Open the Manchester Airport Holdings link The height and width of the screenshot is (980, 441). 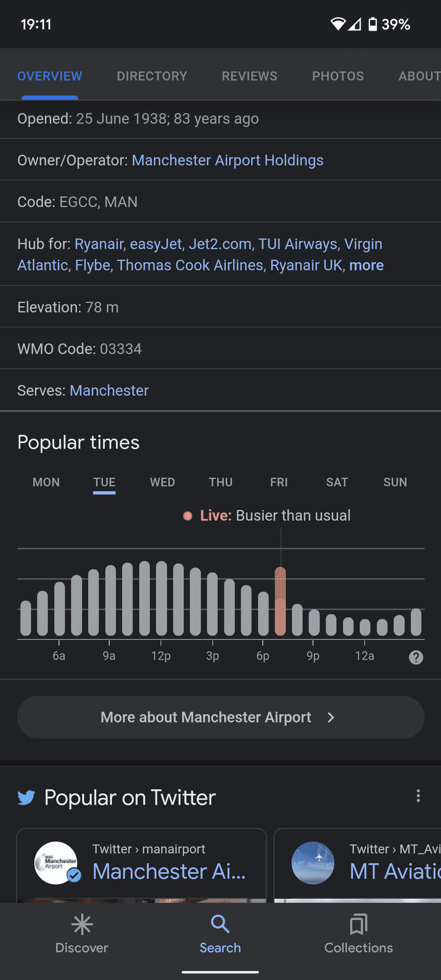227,160
